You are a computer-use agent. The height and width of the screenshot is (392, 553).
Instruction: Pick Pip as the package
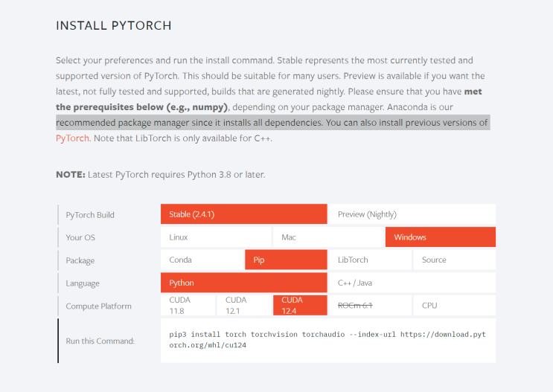286,260
